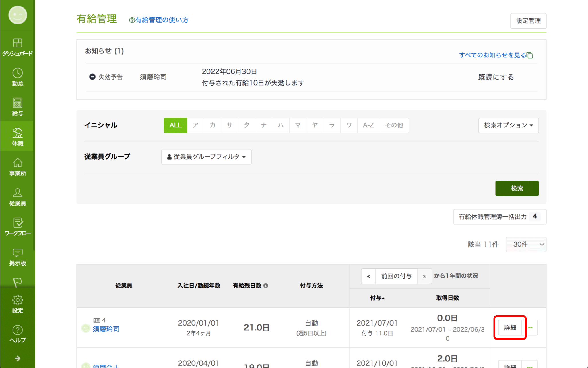Open 詳細 for 須磨玲司

510,328
